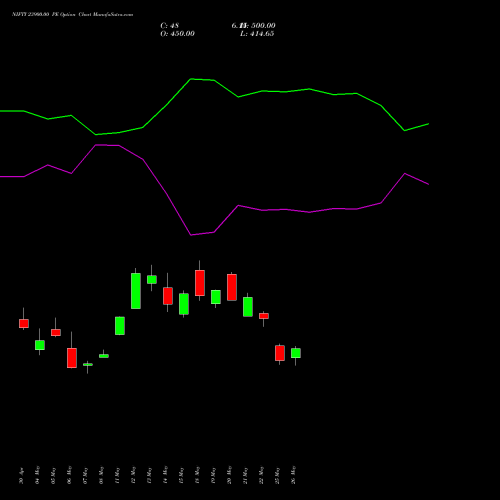Screen dimensions: 500x500
Task: Click the red candlestick for 30 Apr
Action: click(24, 323)
